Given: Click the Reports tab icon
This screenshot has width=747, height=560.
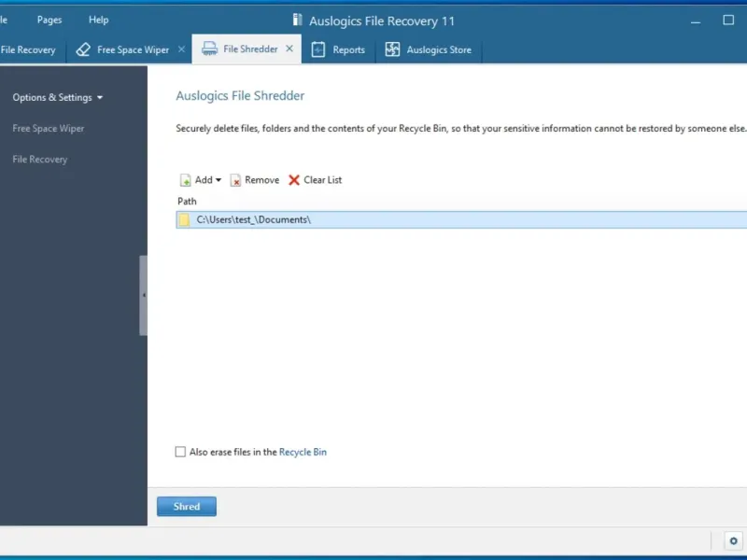Looking at the screenshot, I should click(x=318, y=49).
